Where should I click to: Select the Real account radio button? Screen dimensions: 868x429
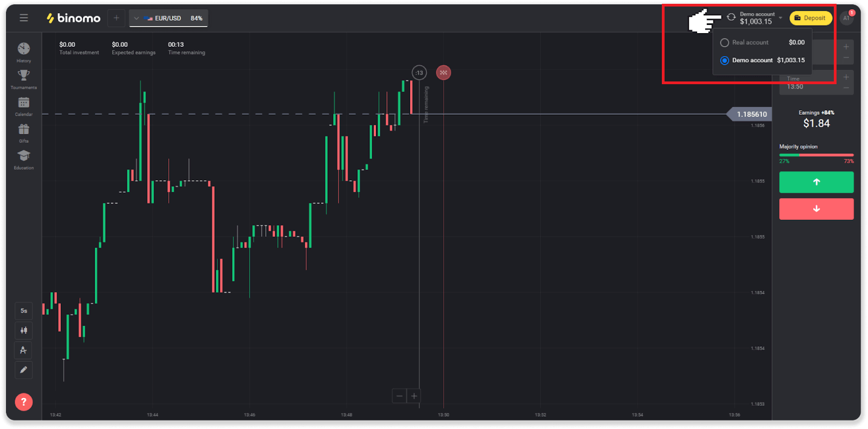tap(724, 42)
